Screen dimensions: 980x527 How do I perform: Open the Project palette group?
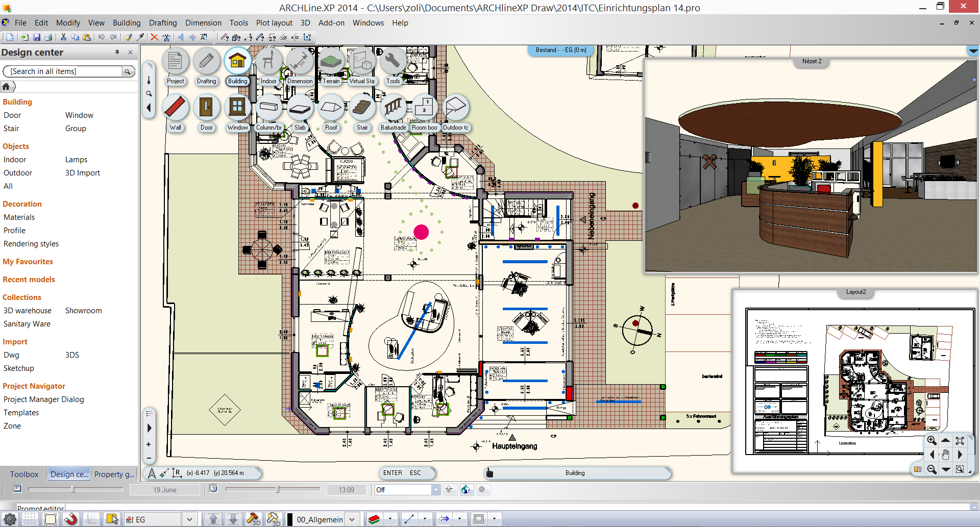click(176, 61)
